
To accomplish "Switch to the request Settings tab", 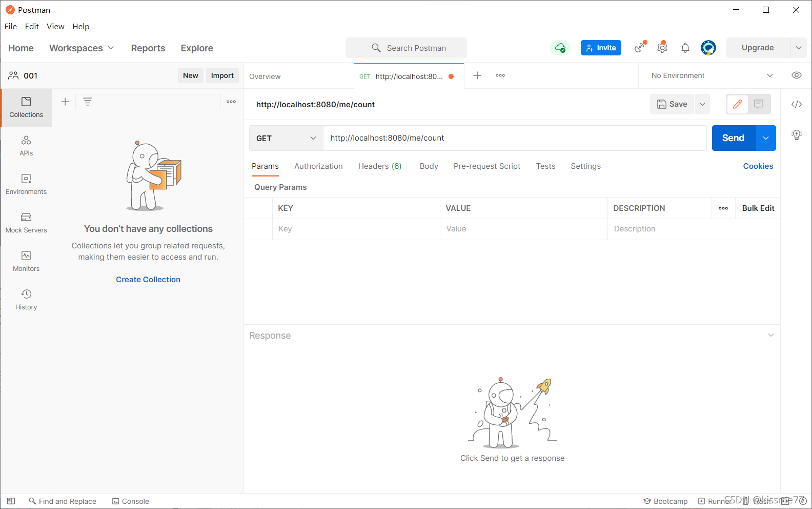I will point(586,166).
